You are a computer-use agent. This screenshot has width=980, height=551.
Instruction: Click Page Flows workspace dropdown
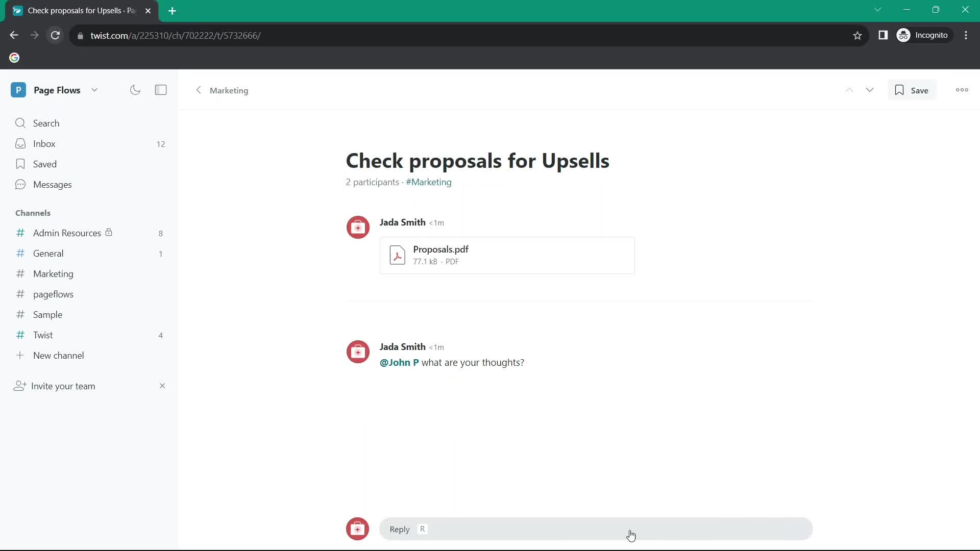click(94, 89)
